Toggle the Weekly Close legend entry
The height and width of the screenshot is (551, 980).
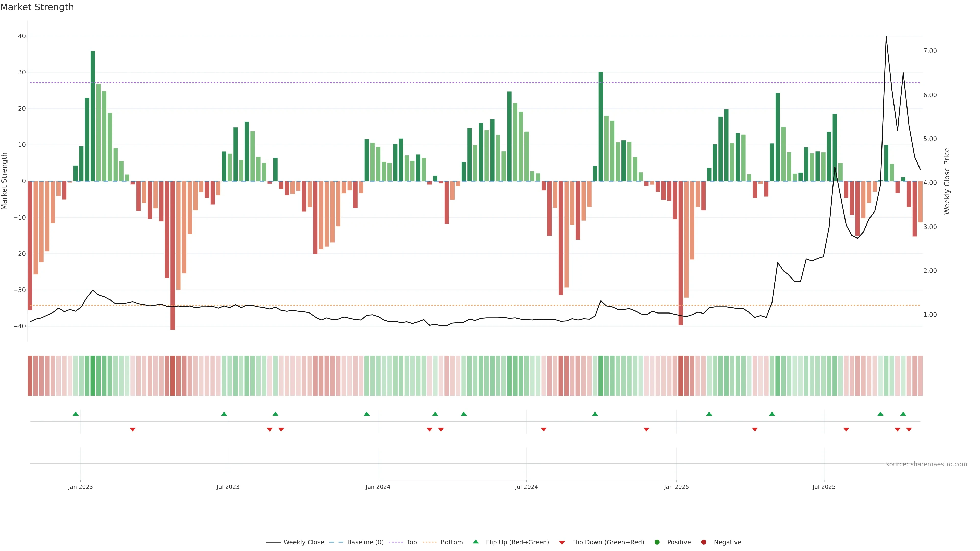(x=303, y=542)
